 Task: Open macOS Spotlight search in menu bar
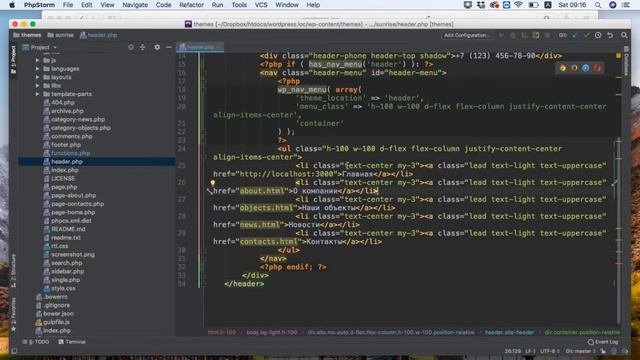point(598,5)
